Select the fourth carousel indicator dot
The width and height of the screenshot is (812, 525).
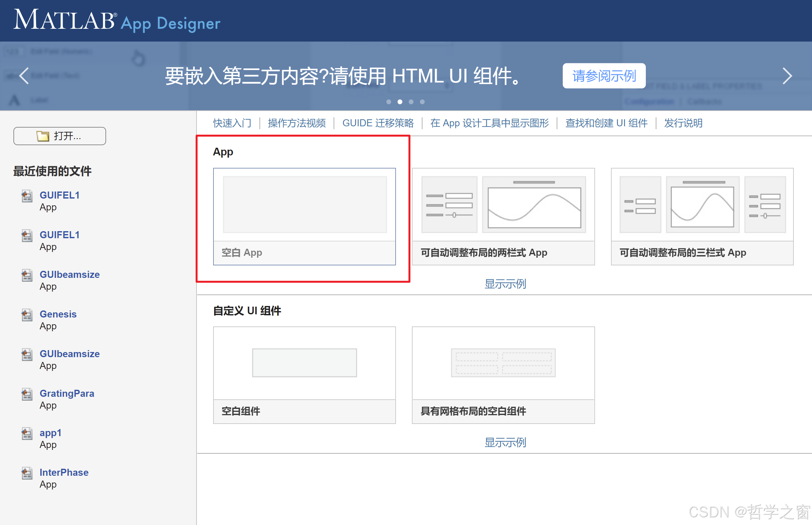point(422,102)
